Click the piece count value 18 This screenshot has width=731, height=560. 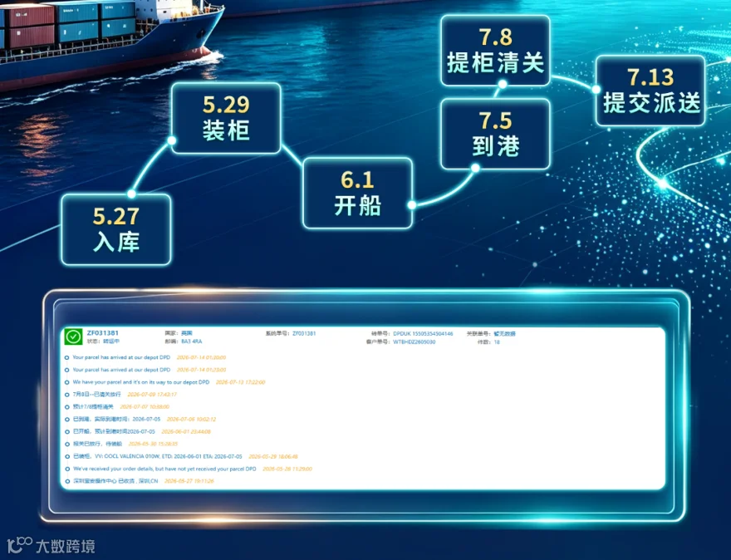(x=497, y=341)
